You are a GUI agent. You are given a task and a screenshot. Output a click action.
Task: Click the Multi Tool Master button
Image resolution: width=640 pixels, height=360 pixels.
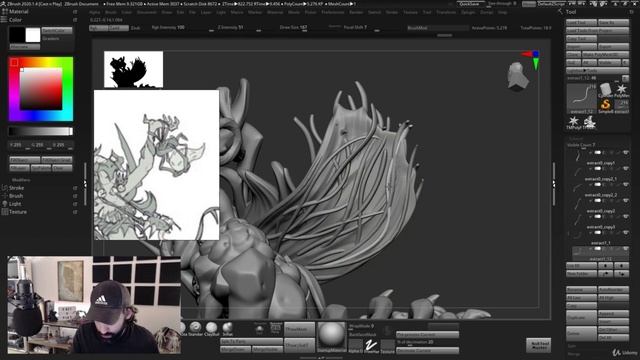pos(538,345)
